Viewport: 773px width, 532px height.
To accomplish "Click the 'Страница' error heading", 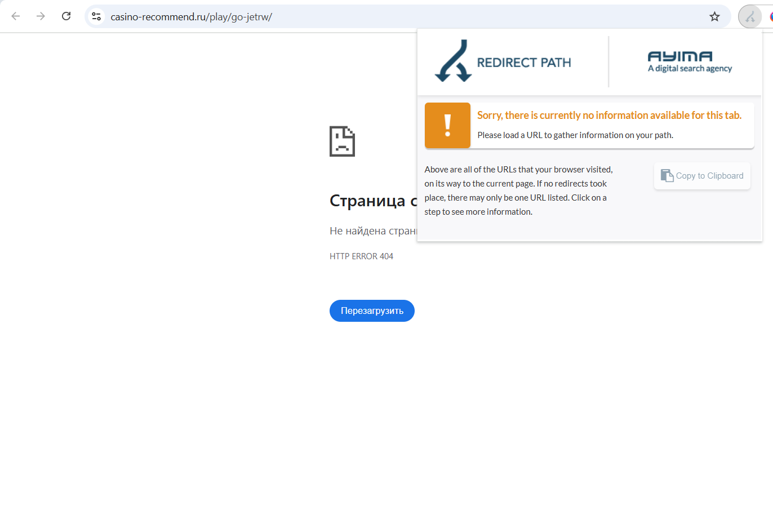I will (373, 201).
